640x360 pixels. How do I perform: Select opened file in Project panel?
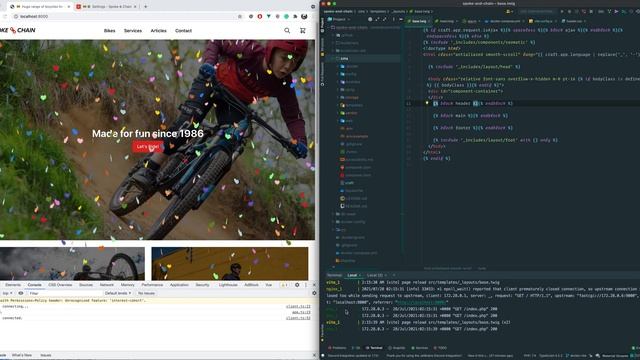370,19
